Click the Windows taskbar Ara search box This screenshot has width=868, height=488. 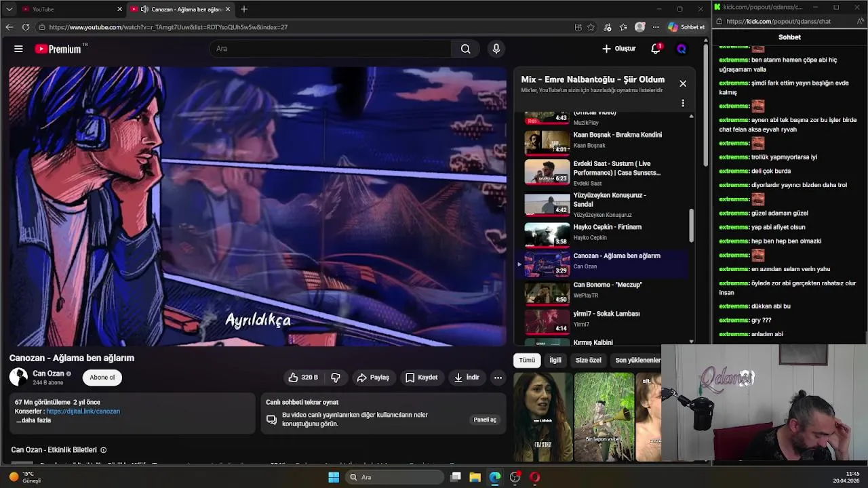tap(393, 477)
